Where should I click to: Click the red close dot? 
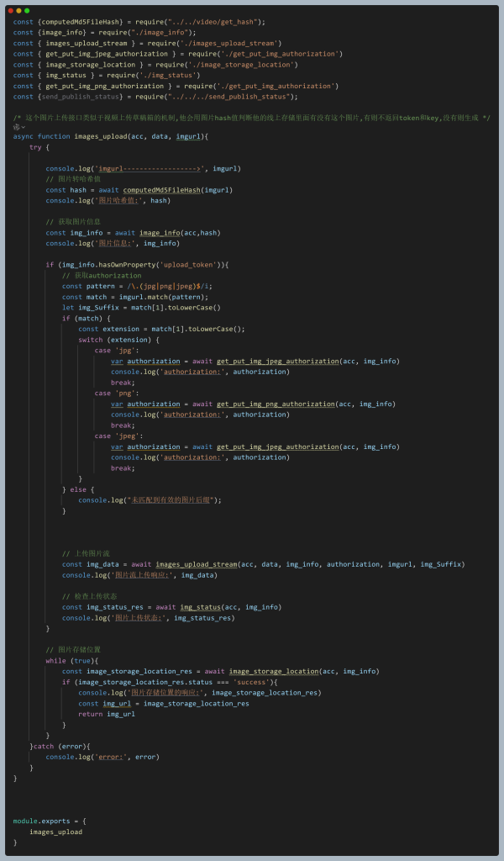pos(11,11)
